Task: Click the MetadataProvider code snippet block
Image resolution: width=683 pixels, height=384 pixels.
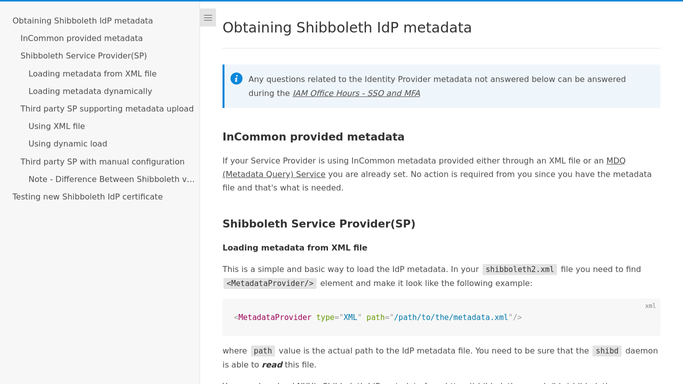Action: (441, 317)
